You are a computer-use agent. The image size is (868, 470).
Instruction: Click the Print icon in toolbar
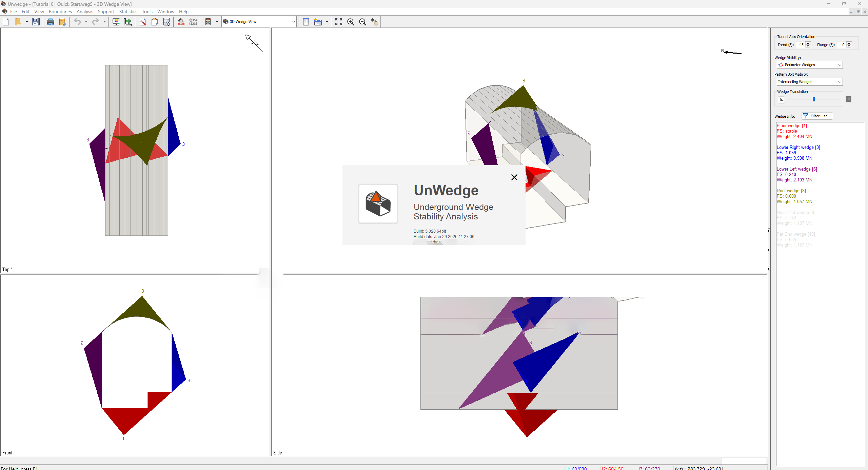(51, 22)
